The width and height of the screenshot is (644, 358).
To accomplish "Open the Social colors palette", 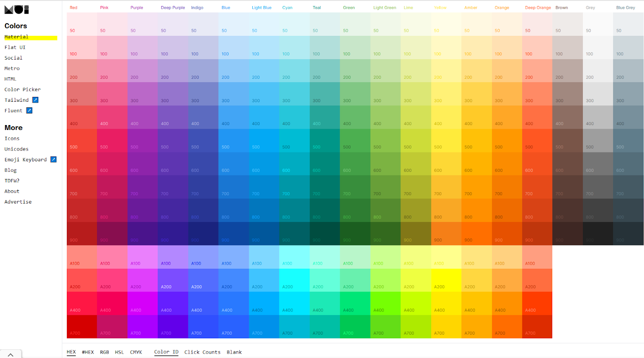I will pyautogui.click(x=13, y=58).
